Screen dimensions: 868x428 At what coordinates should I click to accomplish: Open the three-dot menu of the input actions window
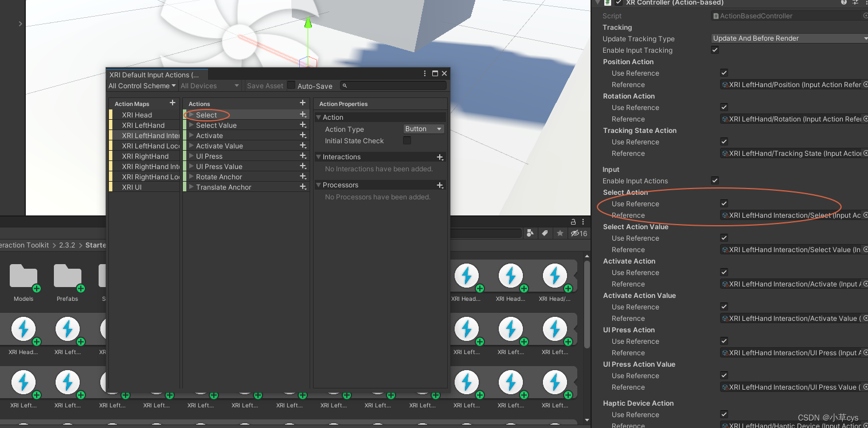tap(424, 73)
